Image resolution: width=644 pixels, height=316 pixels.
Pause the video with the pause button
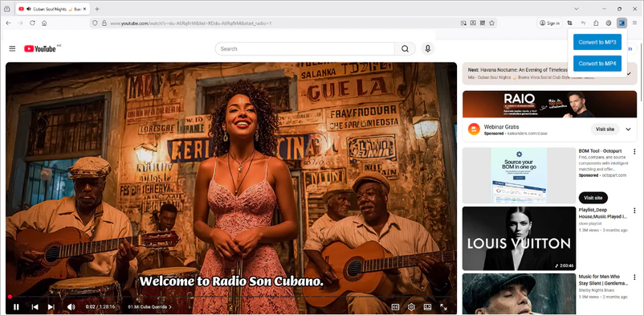click(16, 306)
